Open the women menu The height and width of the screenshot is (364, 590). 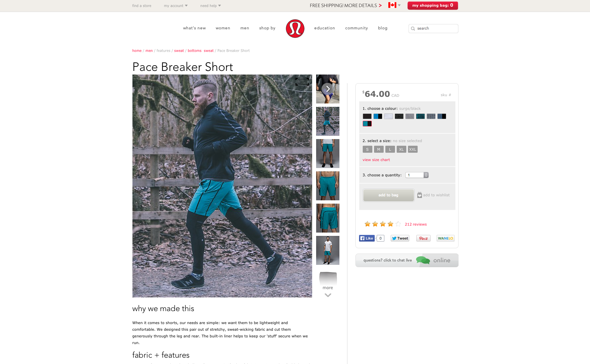click(223, 28)
